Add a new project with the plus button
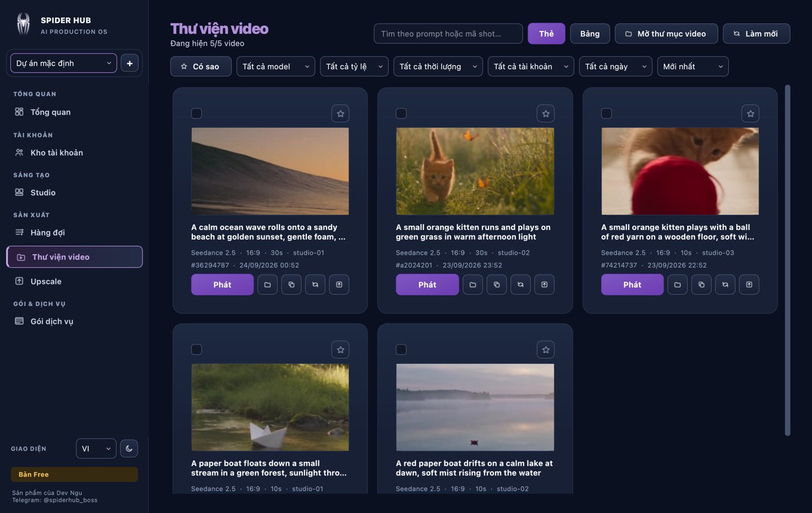Image resolution: width=812 pixels, height=513 pixels. (x=130, y=63)
